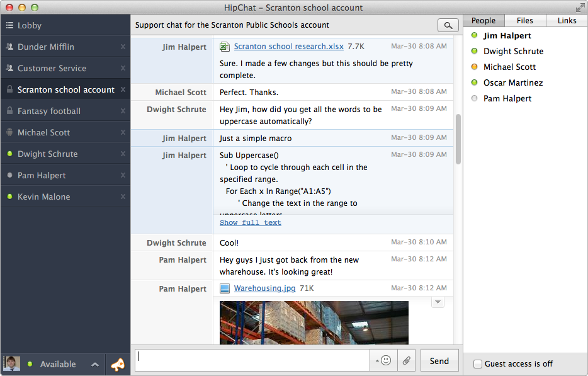Click the Send button
Viewport: 588px width, 376px height.
tap(439, 361)
